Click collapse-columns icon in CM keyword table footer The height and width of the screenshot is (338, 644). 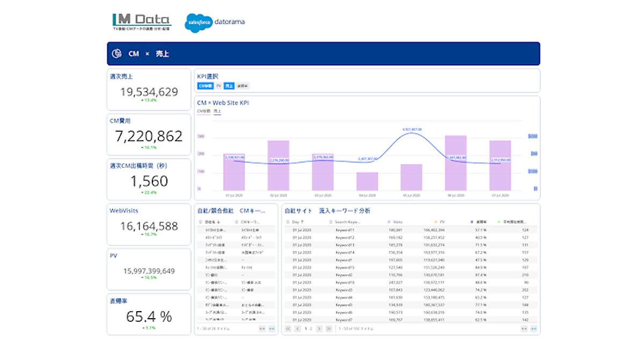(x=262, y=328)
